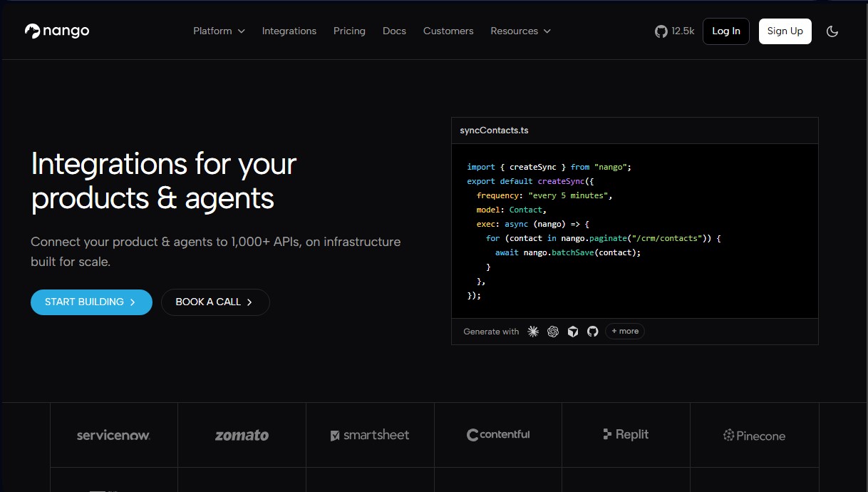This screenshot has width=868, height=492.
Task: Open the Customers nav item
Action: 448,31
